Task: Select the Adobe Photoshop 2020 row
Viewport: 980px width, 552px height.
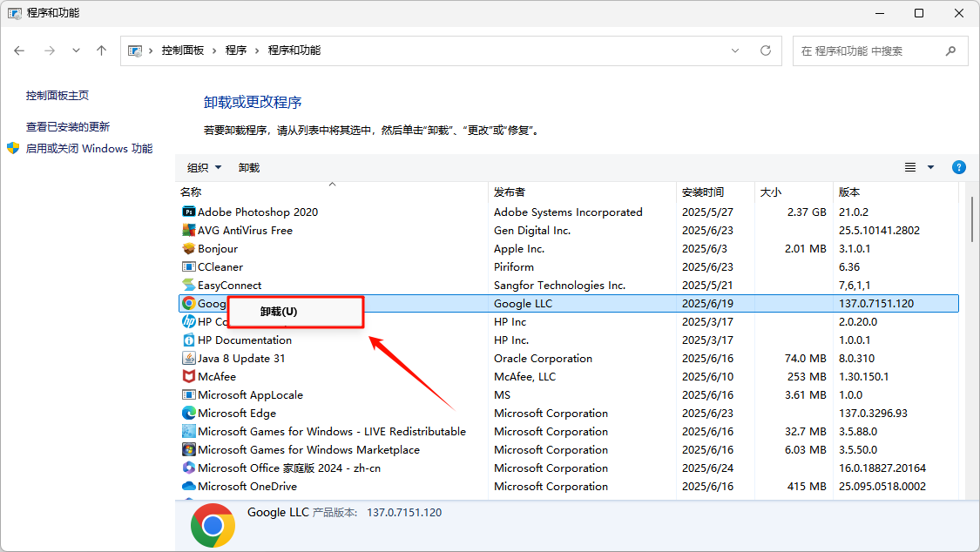Action: coord(569,212)
